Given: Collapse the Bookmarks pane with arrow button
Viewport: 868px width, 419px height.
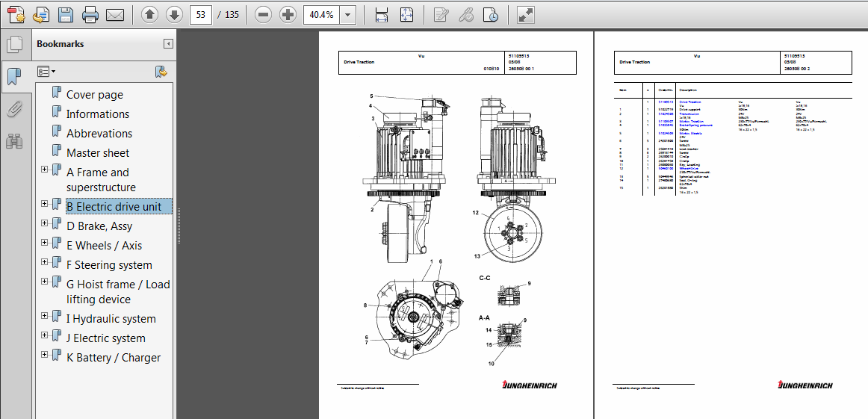Looking at the screenshot, I should point(168,44).
